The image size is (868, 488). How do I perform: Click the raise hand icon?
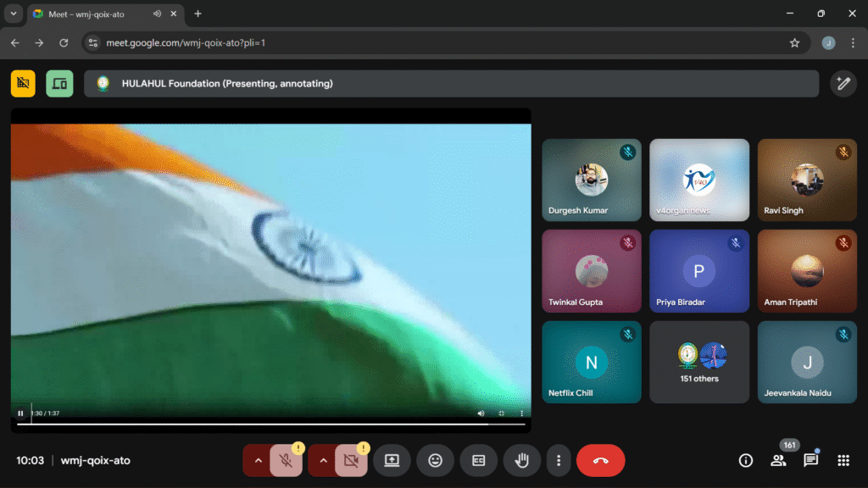coord(522,461)
